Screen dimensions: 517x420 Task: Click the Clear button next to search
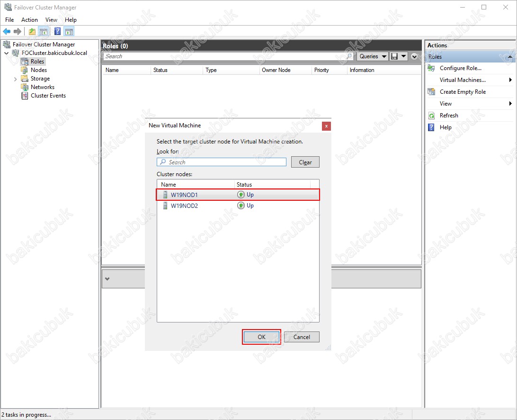pyautogui.click(x=305, y=162)
